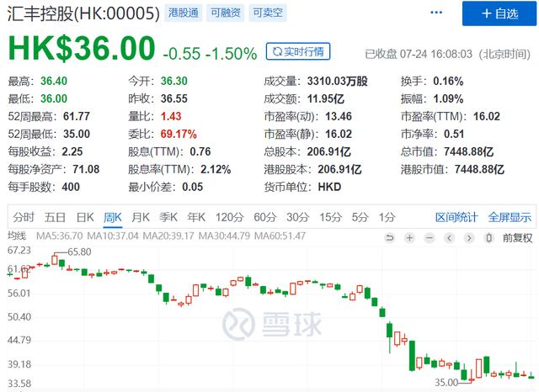Screen dimensions: 539x392
Task: Switch to the 1分 interval tab
Action: (387, 217)
